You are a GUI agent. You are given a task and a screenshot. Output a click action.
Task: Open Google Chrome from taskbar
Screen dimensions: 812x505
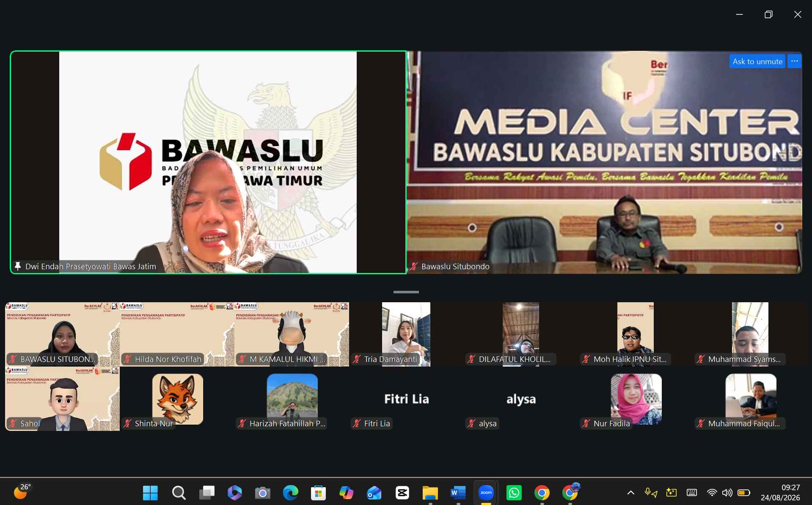542,493
